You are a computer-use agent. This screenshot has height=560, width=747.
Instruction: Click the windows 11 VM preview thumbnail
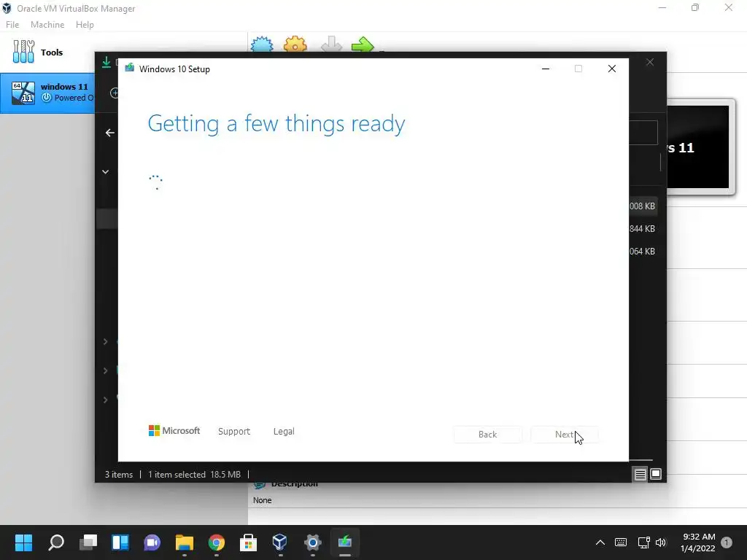coord(697,147)
